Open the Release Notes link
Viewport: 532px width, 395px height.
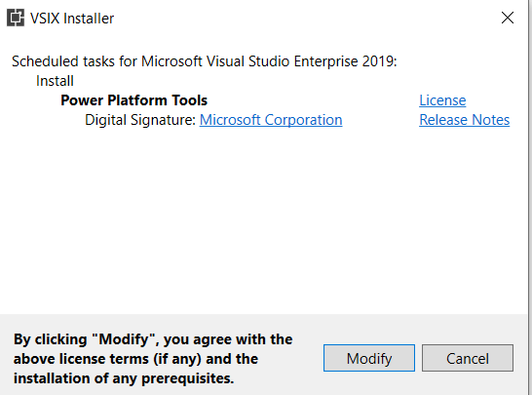(x=464, y=120)
